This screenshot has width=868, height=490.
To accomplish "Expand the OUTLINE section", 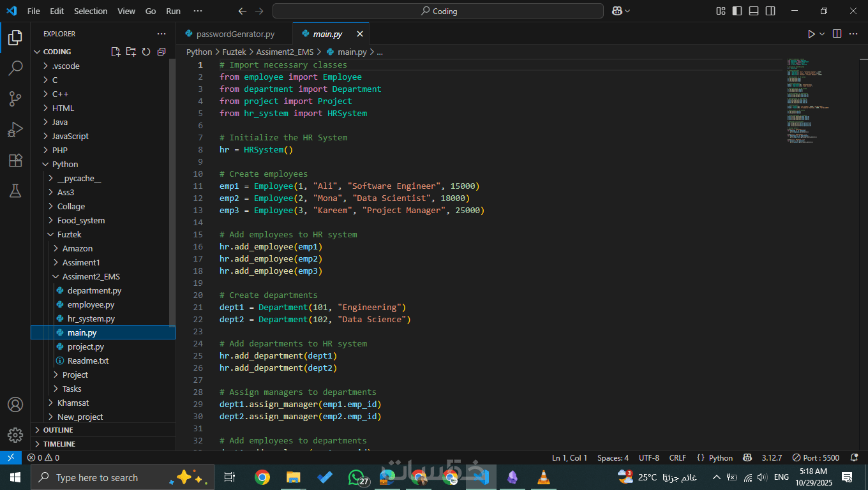I will coord(58,430).
